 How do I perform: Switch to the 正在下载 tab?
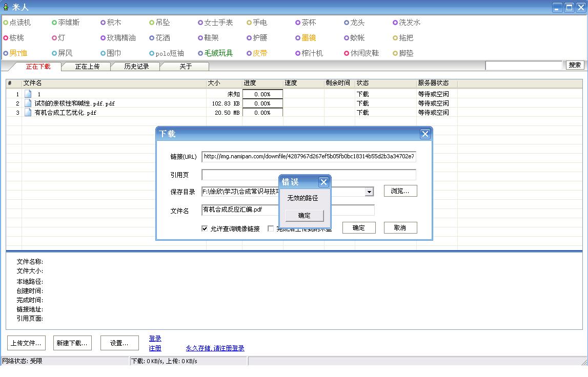tap(38, 66)
